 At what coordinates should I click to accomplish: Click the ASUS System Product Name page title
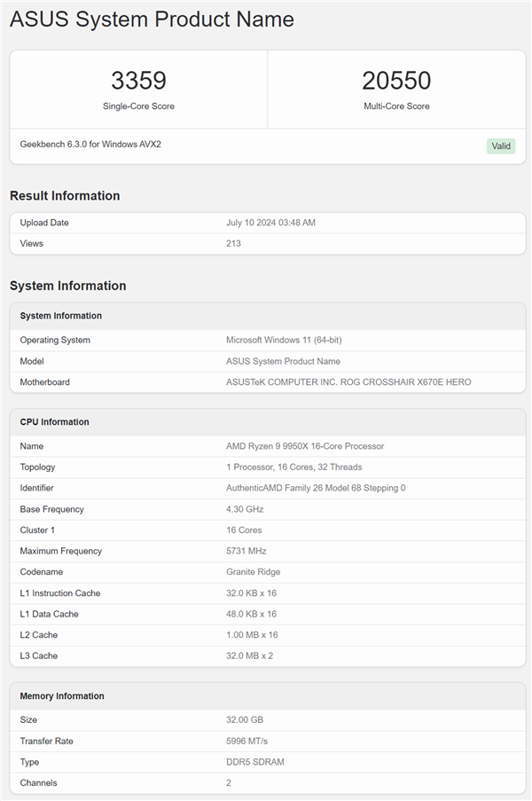click(x=152, y=20)
